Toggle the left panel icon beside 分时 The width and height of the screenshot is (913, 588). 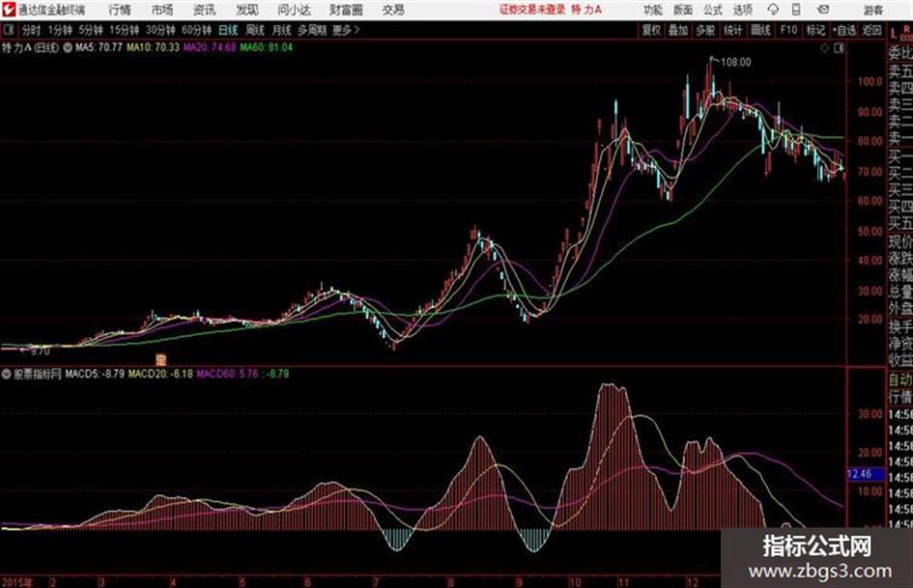(9, 30)
